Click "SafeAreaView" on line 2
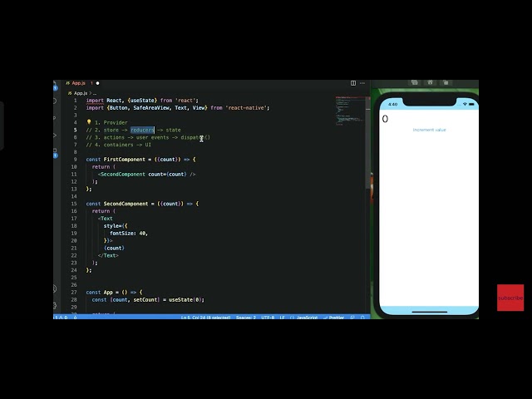 pos(151,108)
